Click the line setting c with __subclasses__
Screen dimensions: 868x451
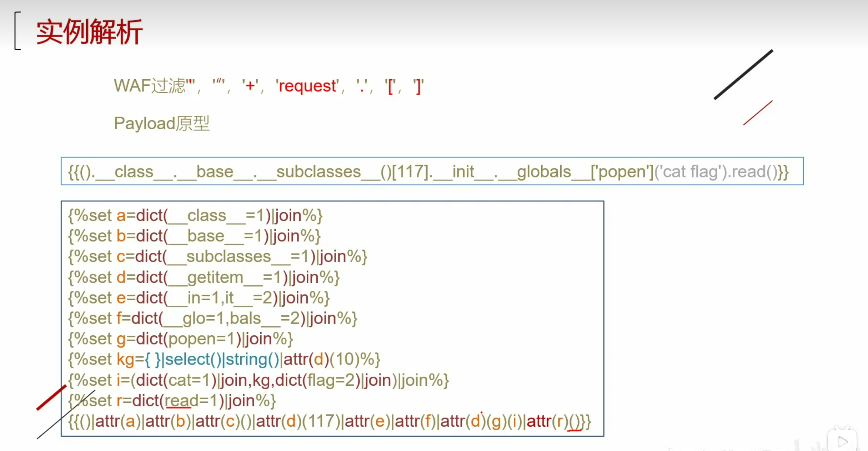217,257
